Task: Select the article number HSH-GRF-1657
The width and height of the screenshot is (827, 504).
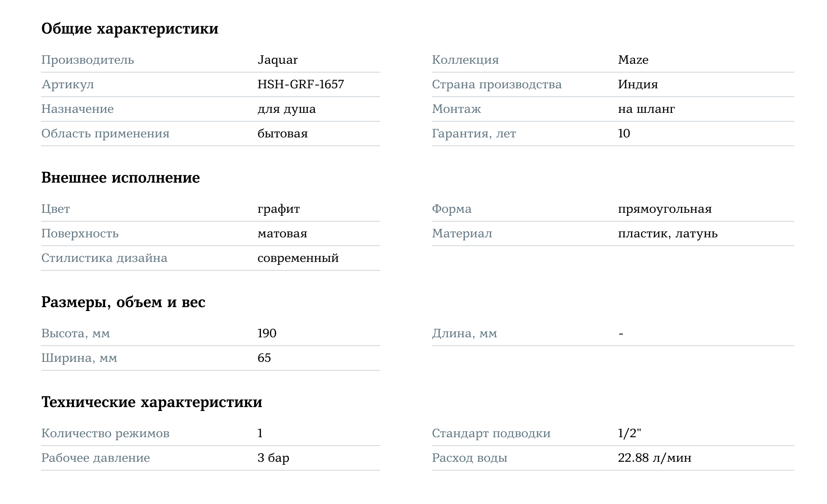Action: click(301, 84)
